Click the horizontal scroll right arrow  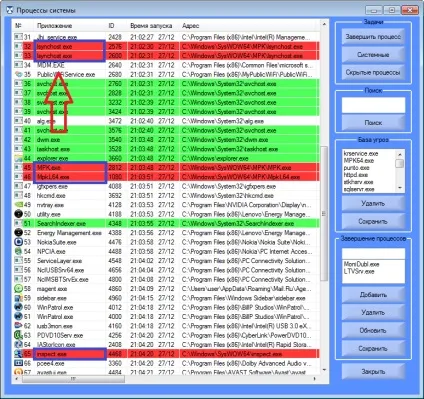315,379
